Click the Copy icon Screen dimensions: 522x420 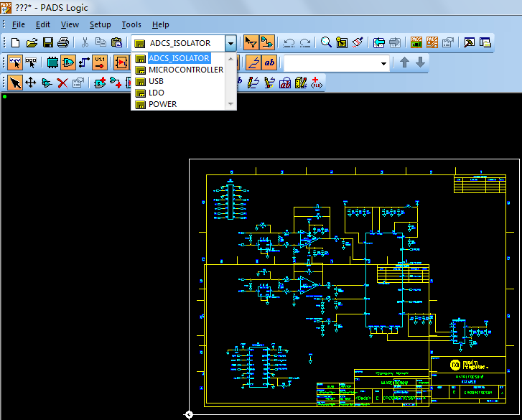[x=101, y=42]
